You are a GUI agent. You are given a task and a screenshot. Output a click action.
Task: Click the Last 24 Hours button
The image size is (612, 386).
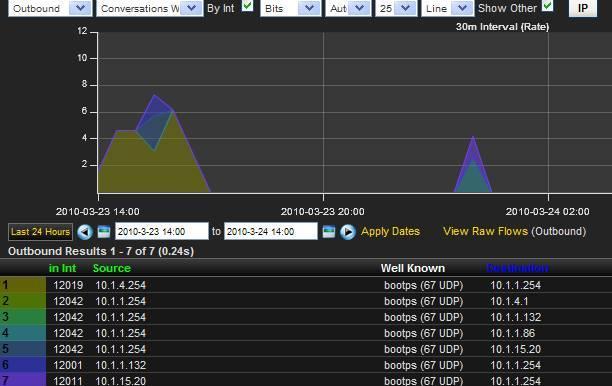(x=41, y=232)
